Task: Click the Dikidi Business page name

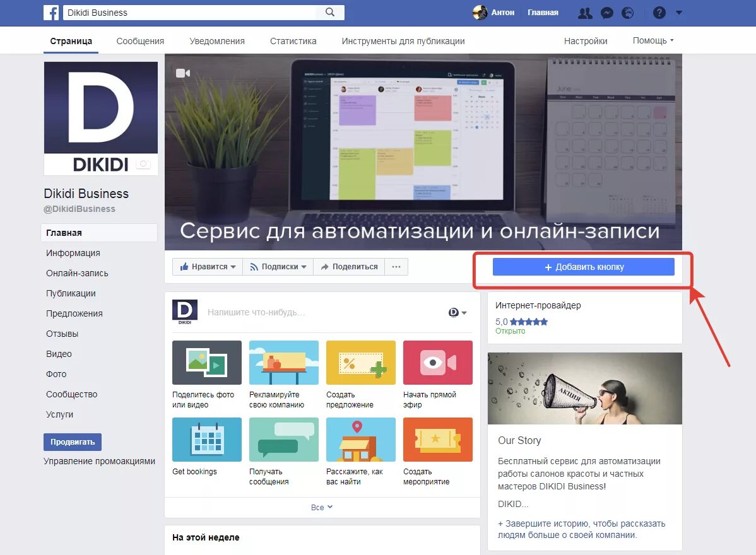Action: 86,194
